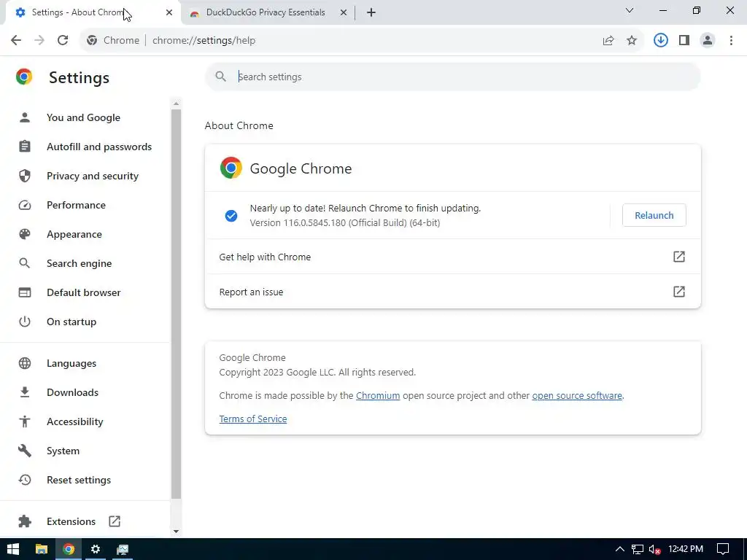Click the magnifier icon in search settings
Viewport: 747px width, 560px height.
click(220, 77)
